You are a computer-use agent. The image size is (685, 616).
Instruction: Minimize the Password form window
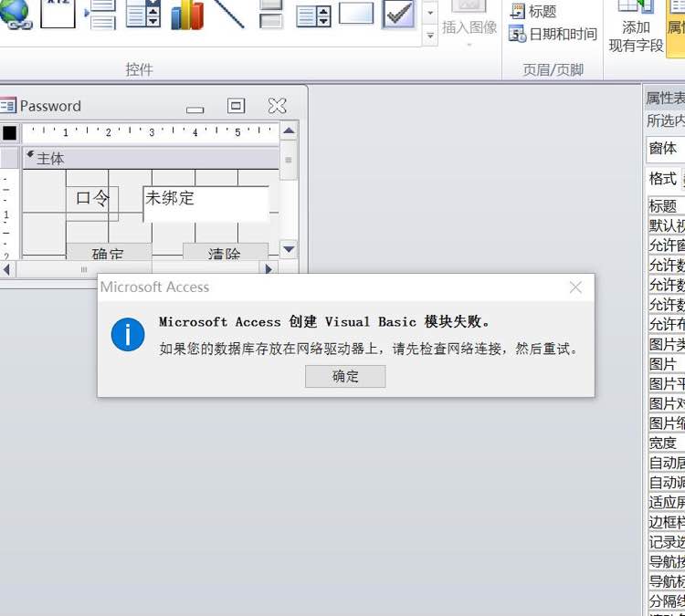pyautogui.click(x=195, y=108)
